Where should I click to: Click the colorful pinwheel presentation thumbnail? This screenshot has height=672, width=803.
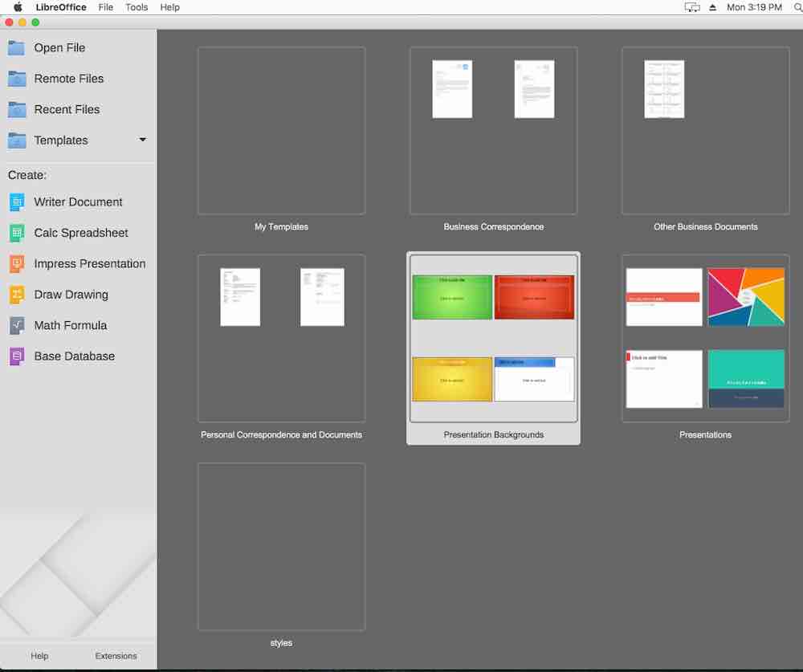tap(746, 297)
